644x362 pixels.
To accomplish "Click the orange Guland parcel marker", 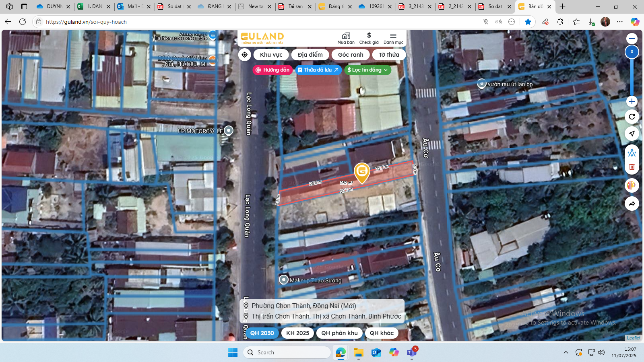I will (362, 173).
